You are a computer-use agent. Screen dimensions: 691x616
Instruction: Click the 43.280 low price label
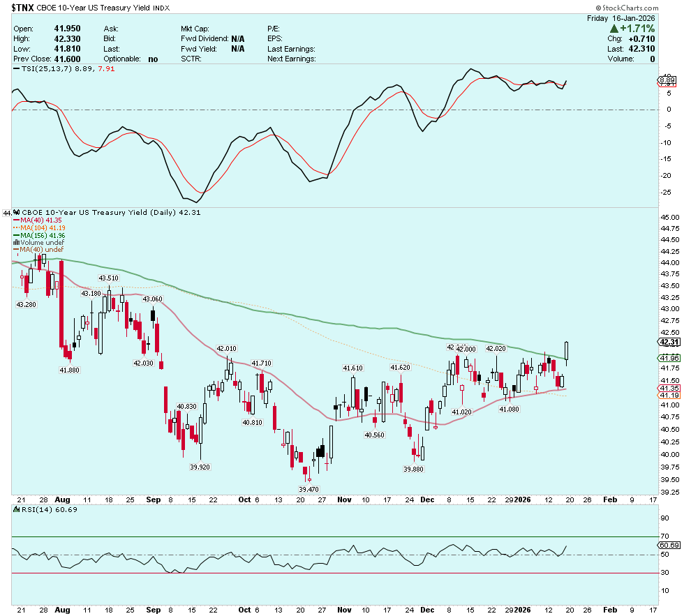pyautogui.click(x=26, y=304)
